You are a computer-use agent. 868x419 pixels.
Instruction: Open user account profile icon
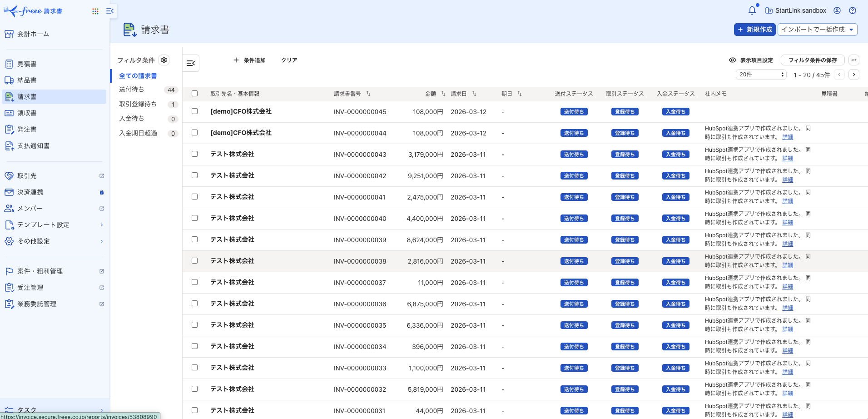coord(837,10)
